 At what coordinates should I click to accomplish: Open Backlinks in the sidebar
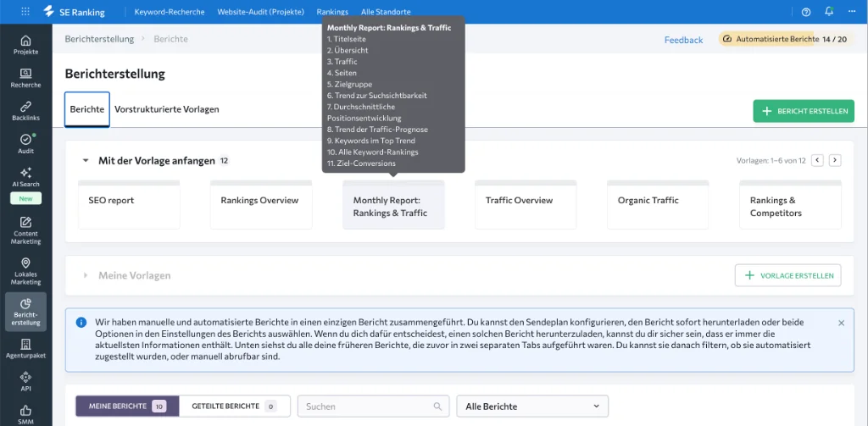click(x=26, y=111)
